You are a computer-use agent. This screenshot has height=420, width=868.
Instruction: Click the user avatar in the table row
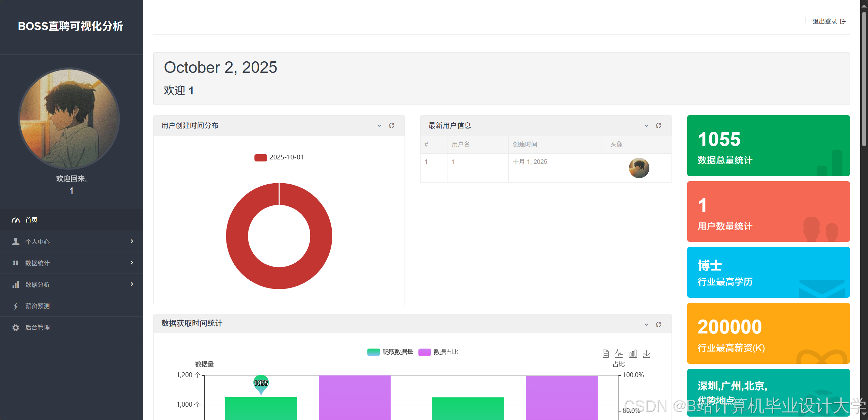[x=639, y=168]
